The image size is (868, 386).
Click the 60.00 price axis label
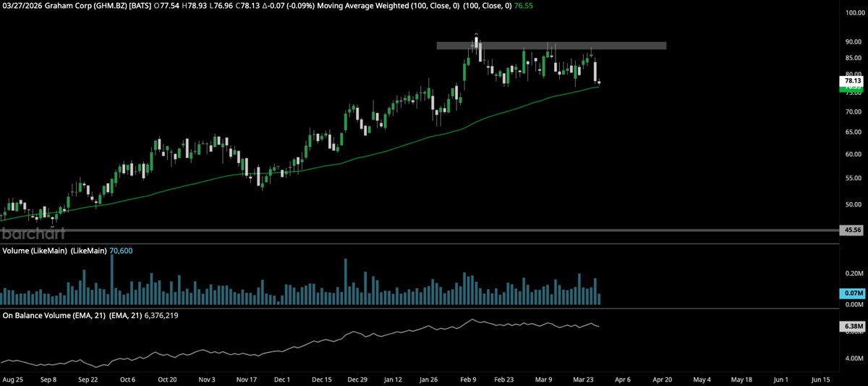click(854, 154)
